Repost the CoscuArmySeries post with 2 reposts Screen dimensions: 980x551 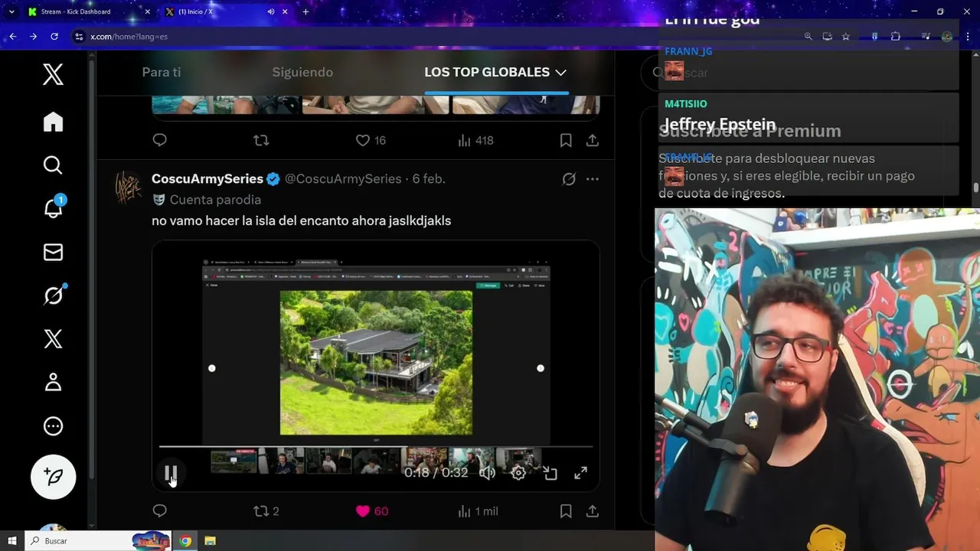tap(266, 510)
